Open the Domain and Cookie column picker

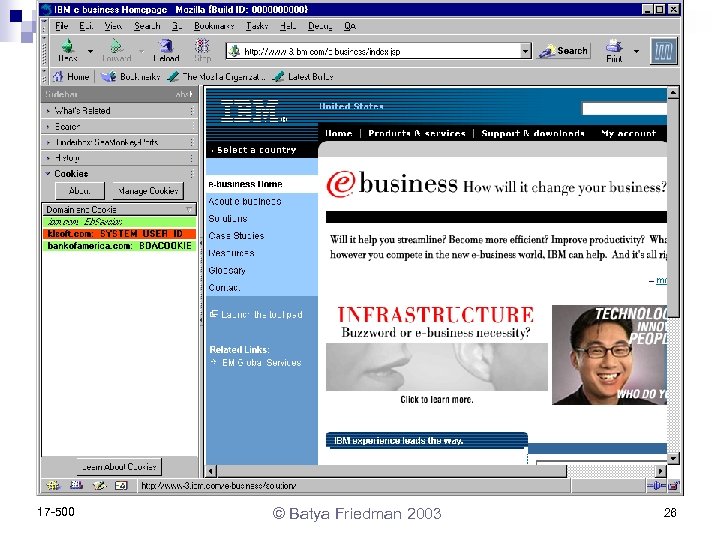click(189, 209)
